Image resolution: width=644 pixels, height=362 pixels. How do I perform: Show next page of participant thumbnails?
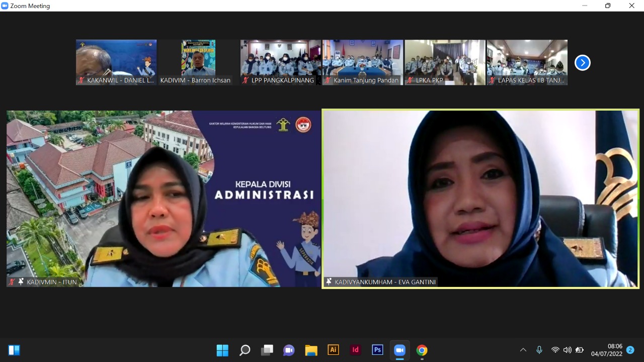[582, 63]
